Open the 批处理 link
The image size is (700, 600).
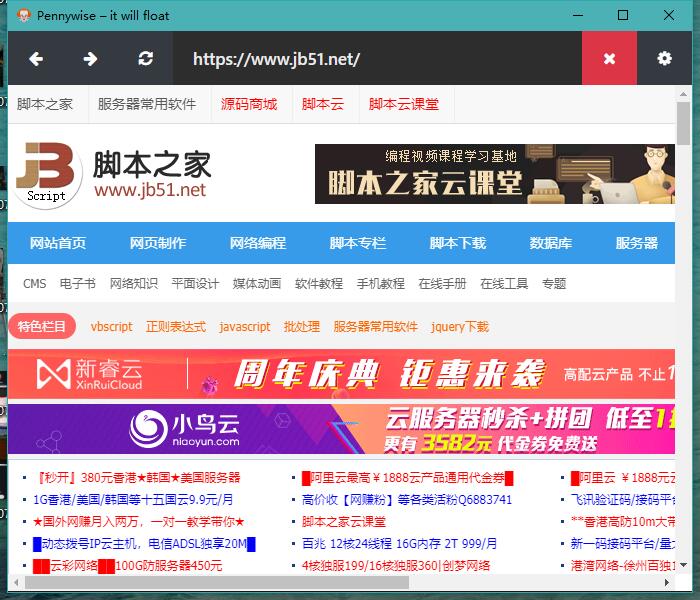(x=302, y=327)
